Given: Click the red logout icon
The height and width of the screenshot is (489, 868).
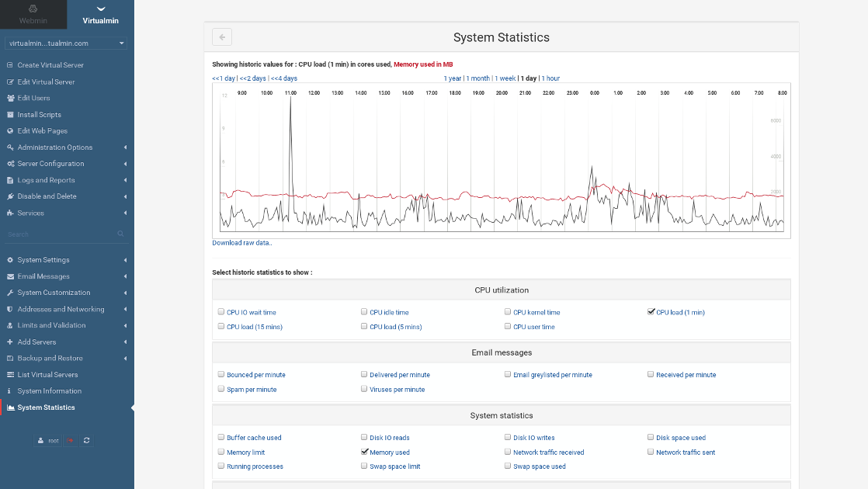Looking at the screenshot, I should [70, 440].
